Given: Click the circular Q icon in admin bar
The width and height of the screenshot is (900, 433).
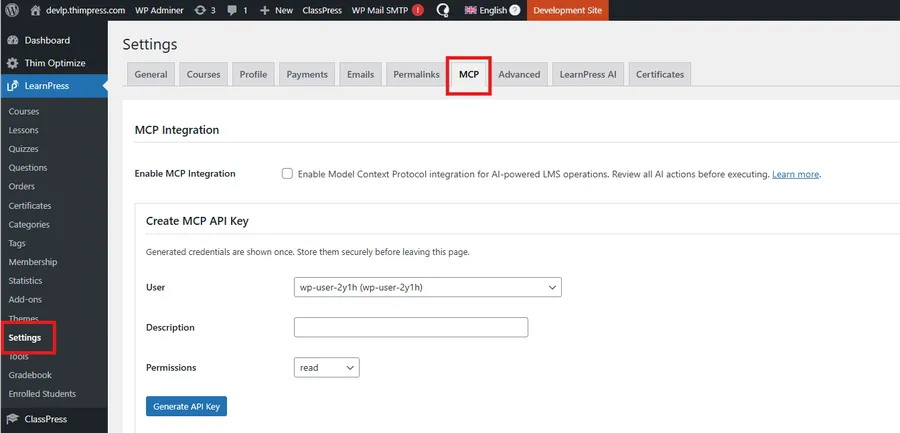Looking at the screenshot, I should coord(443,10).
